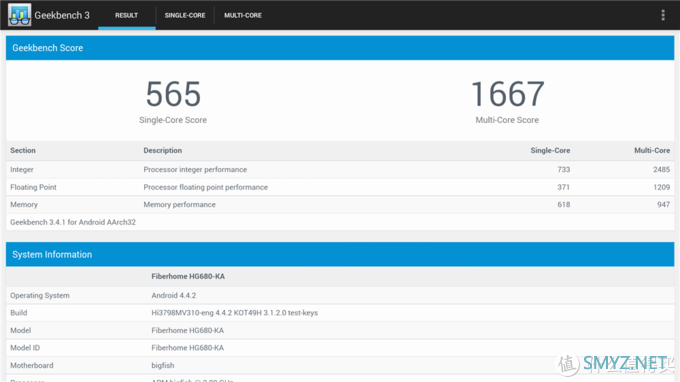Image resolution: width=680 pixels, height=382 pixels.
Task: Click Floating Point multi-core value 1209
Action: (x=661, y=187)
